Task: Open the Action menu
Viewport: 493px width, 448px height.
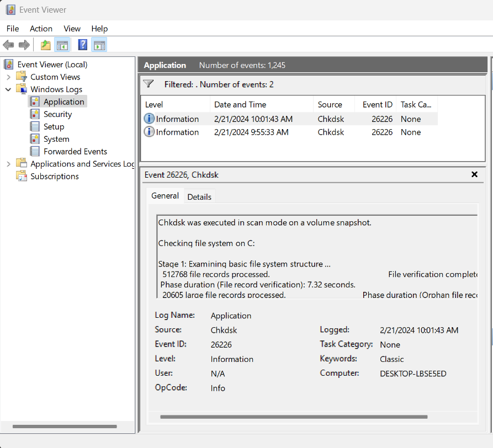Action: point(41,29)
